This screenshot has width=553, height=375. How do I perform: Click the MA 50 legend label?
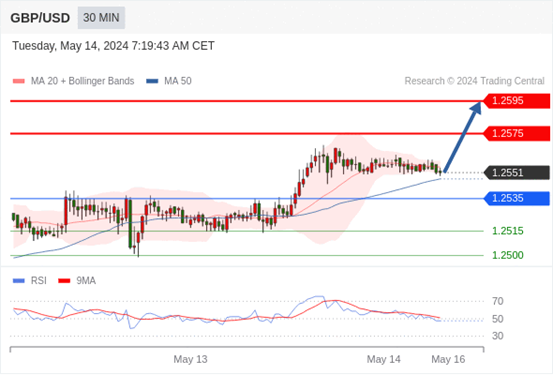click(x=178, y=81)
